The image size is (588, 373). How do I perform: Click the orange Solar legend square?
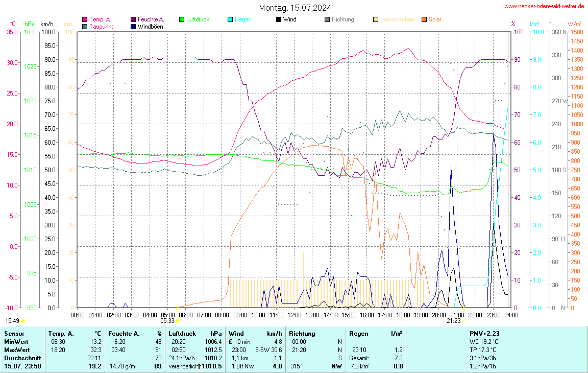coord(424,19)
